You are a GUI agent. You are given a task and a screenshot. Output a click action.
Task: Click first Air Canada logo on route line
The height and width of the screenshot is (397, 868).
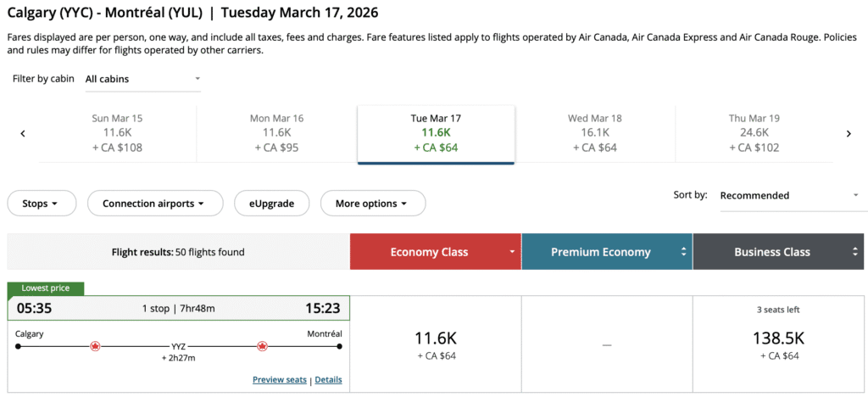tap(95, 346)
